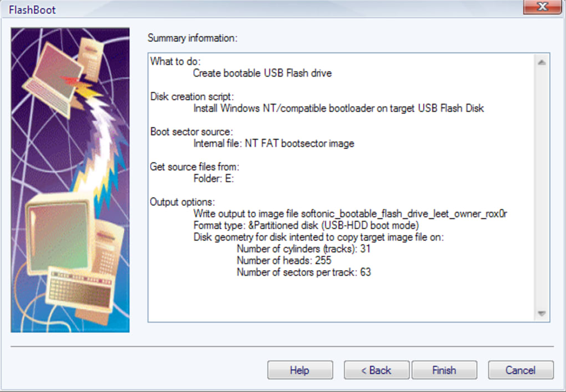Click the 'What to do:' line
The width and height of the screenshot is (566, 392).
[175, 61]
